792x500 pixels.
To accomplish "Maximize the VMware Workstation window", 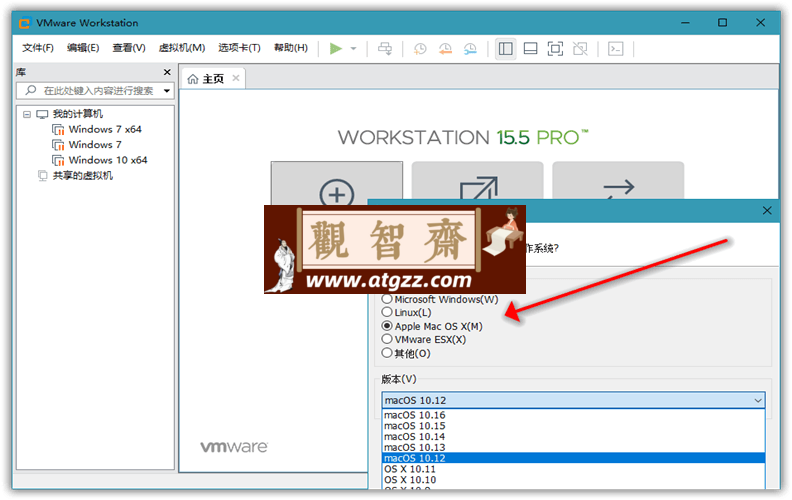I will (723, 23).
